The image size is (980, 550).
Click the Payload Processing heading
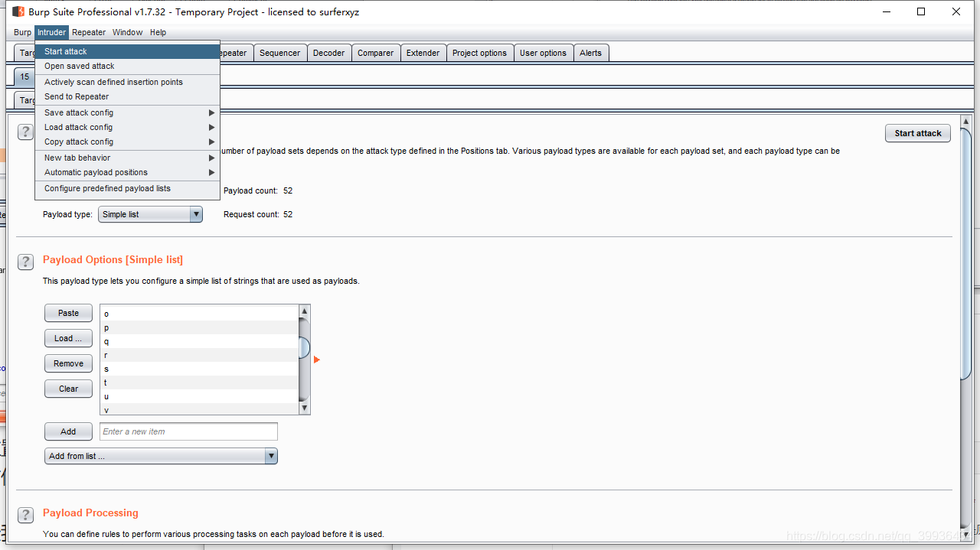(x=90, y=513)
